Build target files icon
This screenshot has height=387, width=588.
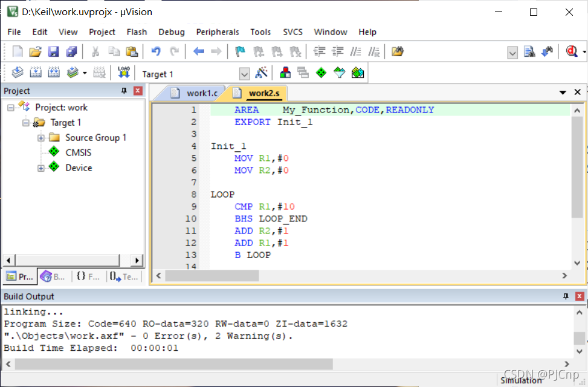36,73
